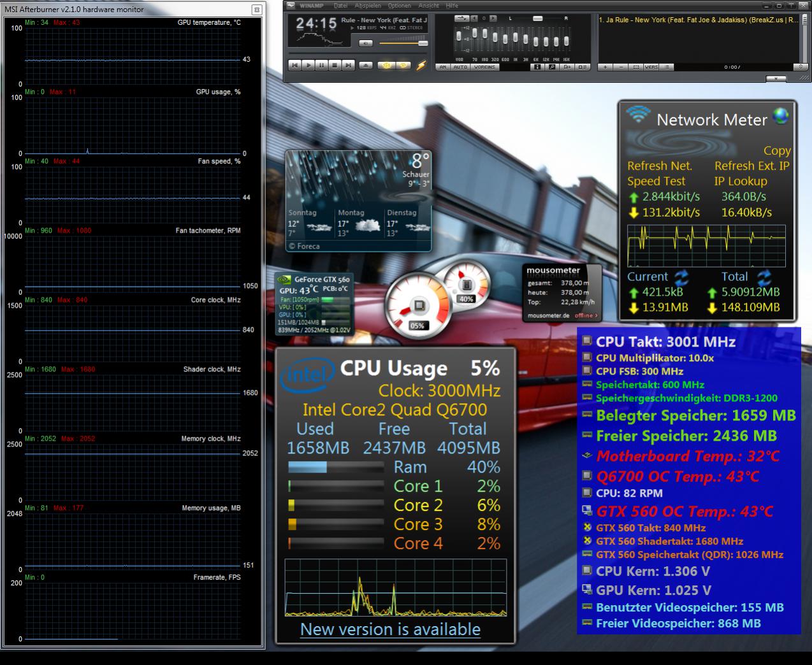
Task: Open playlist selection menu button
Action: (x=636, y=67)
